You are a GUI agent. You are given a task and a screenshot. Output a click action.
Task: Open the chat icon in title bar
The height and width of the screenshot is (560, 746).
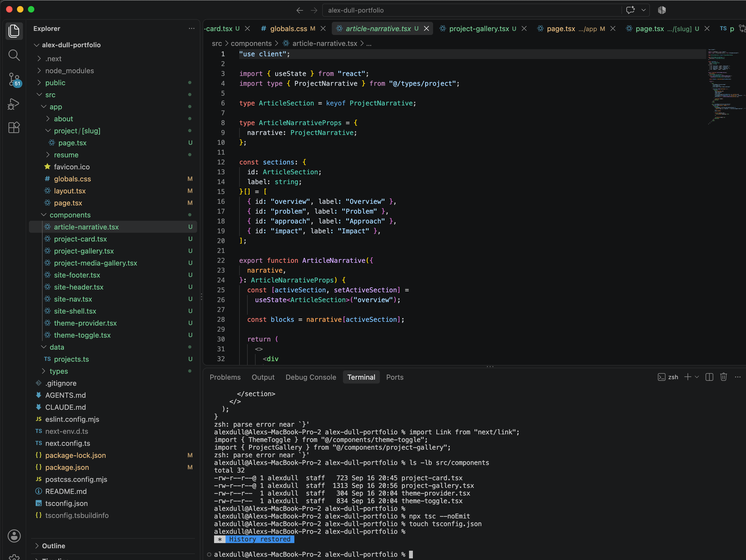(x=630, y=10)
